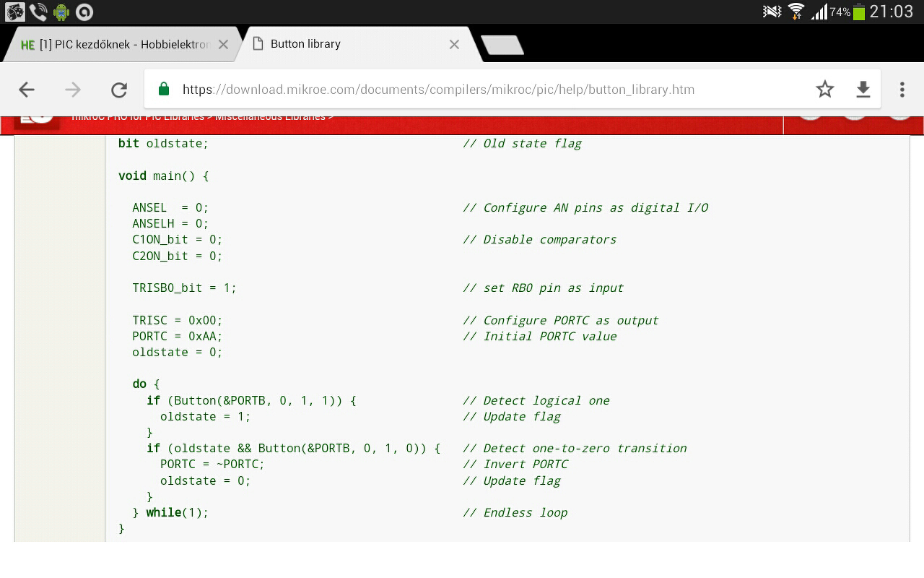Viewport: 924px width, 578px height.
Task: Click the 'PORTC = ~PORTC;' line
Action: pos(213,464)
